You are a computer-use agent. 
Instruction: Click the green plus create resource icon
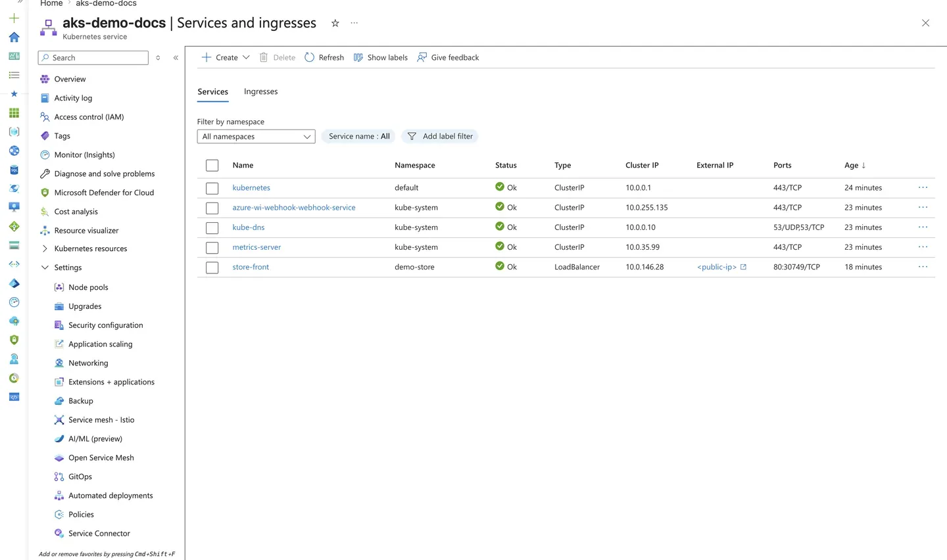[14, 18]
